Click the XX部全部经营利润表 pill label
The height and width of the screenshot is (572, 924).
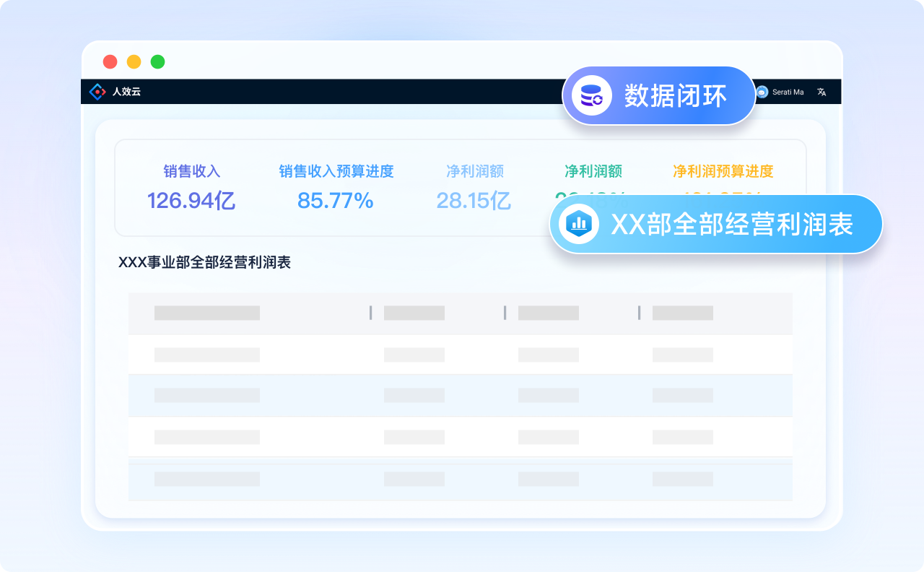click(732, 224)
